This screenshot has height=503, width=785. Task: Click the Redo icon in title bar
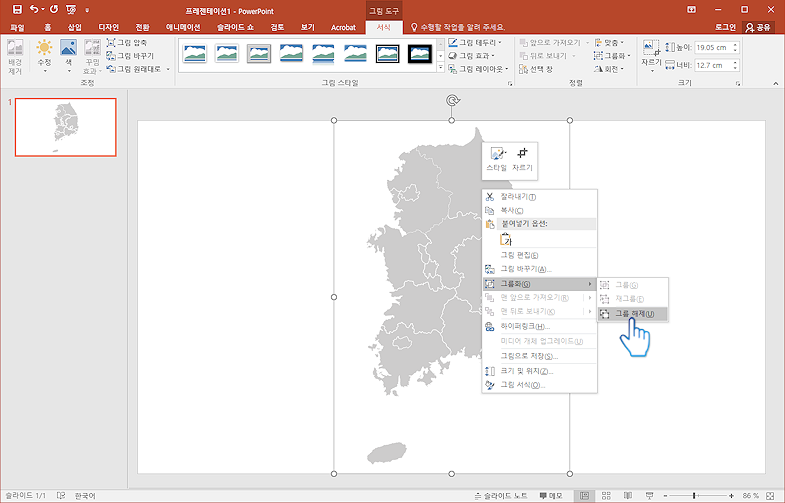click(54, 10)
